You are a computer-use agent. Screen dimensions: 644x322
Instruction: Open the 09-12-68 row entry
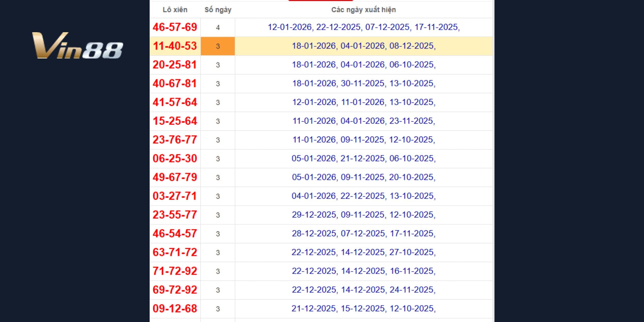pos(175,309)
